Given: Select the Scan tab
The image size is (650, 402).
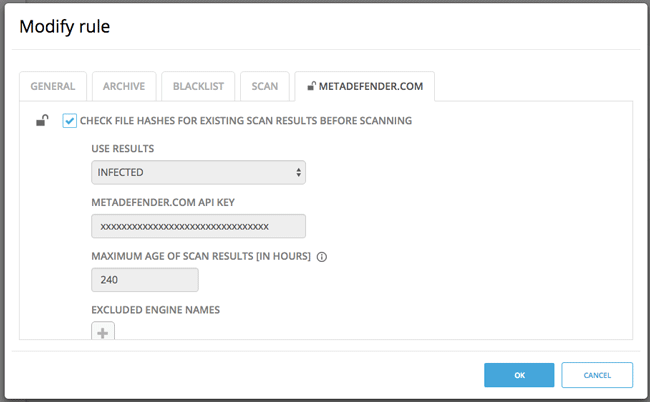Looking at the screenshot, I should tap(265, 87).
